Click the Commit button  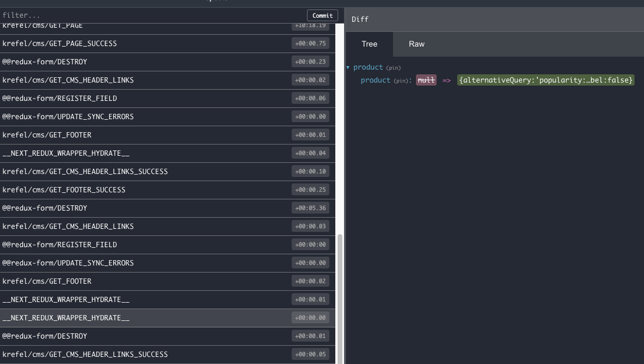(x=322, y=15)
